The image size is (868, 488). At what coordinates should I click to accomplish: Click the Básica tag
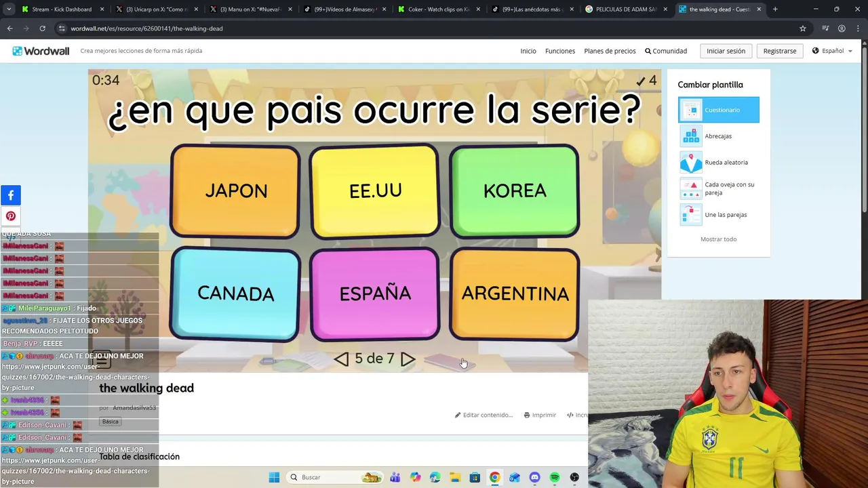coord(110,422)
